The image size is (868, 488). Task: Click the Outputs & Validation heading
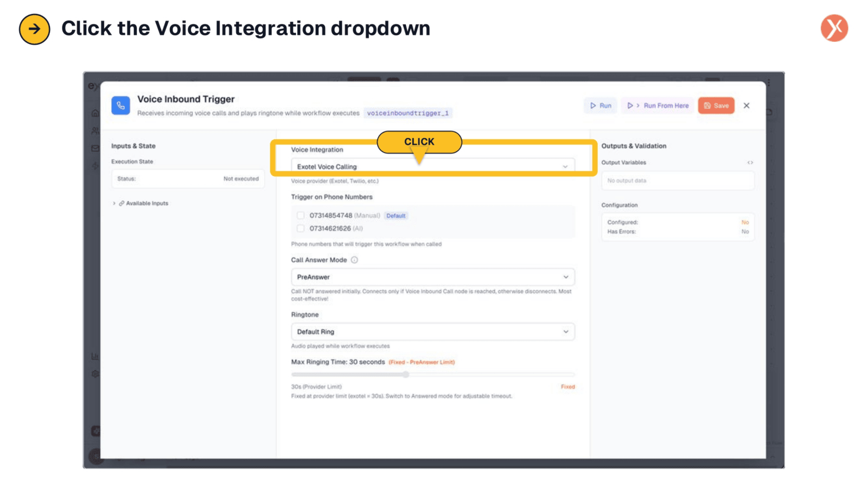(x=634, y=146)
